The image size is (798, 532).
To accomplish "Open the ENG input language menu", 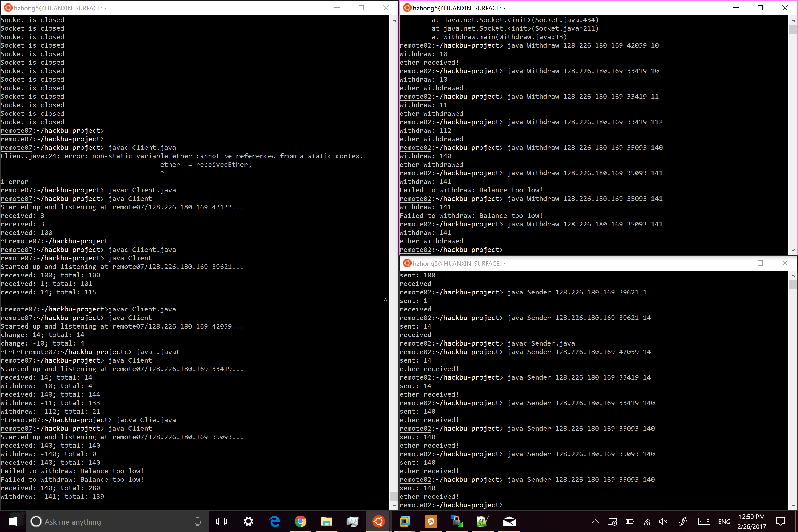I will pos(724,522).
